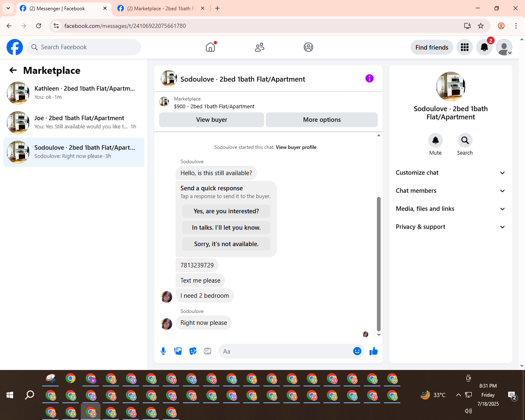The image size is (525, 420).
Task: Click the Search Facebook field
Action: 84,47
